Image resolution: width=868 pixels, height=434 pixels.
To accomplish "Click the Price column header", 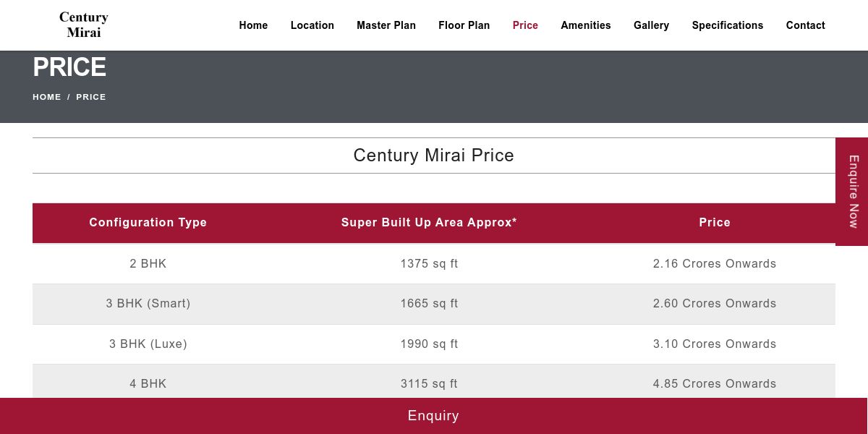I will point(715,223).
